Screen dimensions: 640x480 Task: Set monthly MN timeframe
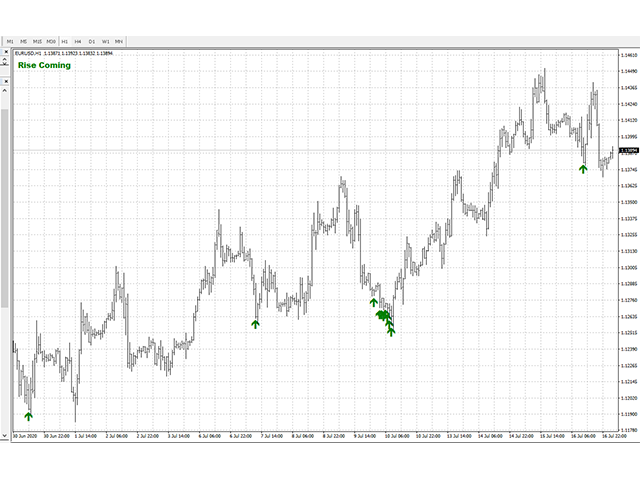click(x=119, y=41)
